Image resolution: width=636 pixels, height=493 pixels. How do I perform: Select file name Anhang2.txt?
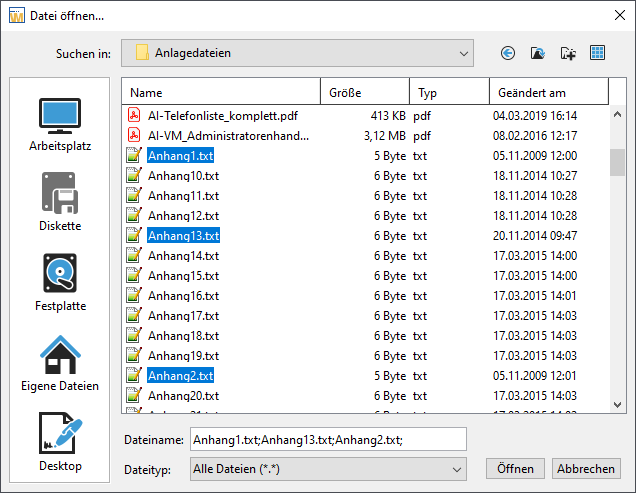(180, 375)
